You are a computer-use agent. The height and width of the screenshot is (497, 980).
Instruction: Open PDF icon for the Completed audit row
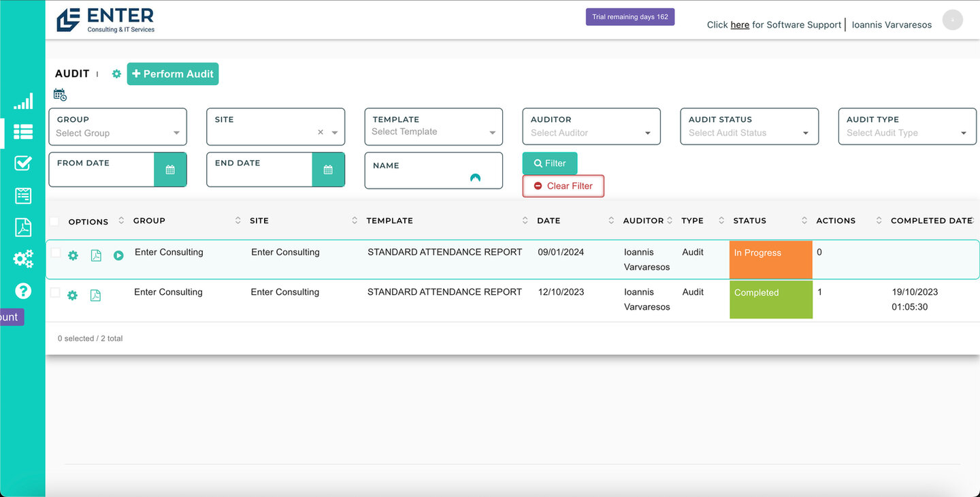coord(95,295)
